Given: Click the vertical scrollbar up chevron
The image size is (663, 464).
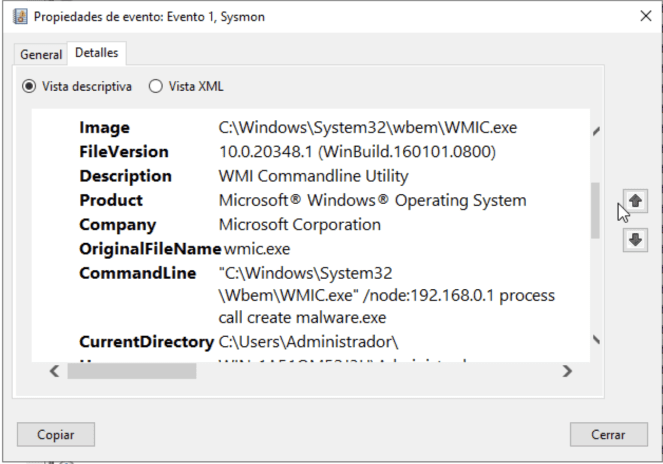Looking at the screenshot, I should [x=597, y=130].
